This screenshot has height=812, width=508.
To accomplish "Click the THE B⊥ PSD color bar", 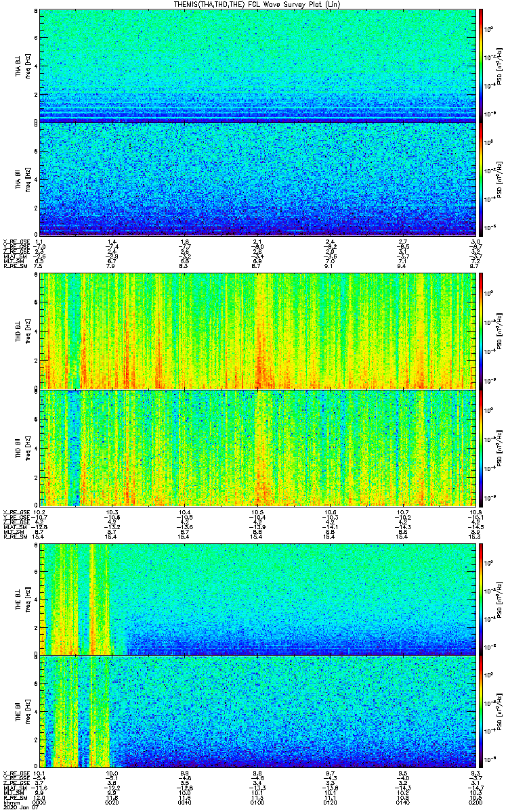I will [482, 600].
